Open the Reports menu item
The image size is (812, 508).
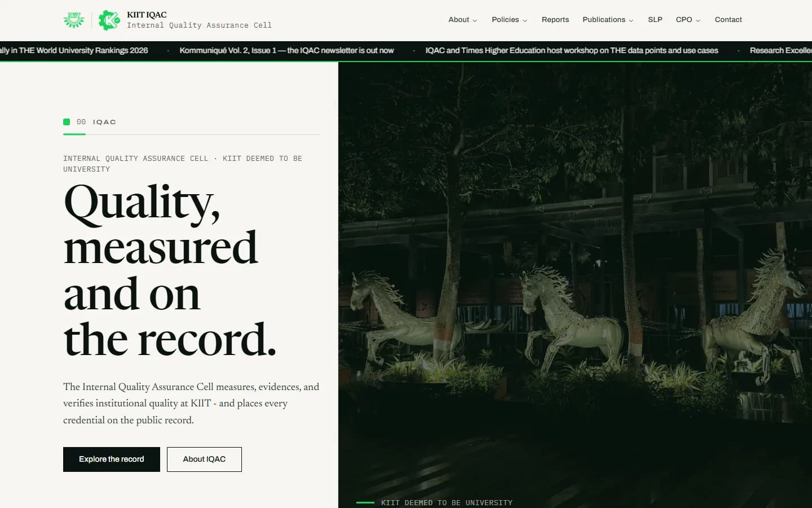pyautogui.click(x=555, y=20)
